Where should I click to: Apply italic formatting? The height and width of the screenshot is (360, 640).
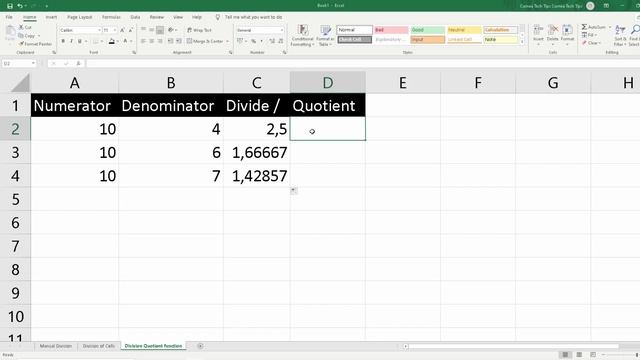coord(71,41)
